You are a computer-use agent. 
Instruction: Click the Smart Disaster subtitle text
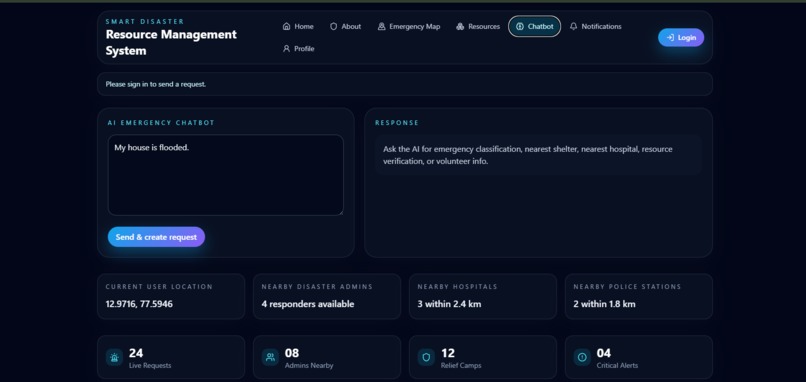pos(145,22)
